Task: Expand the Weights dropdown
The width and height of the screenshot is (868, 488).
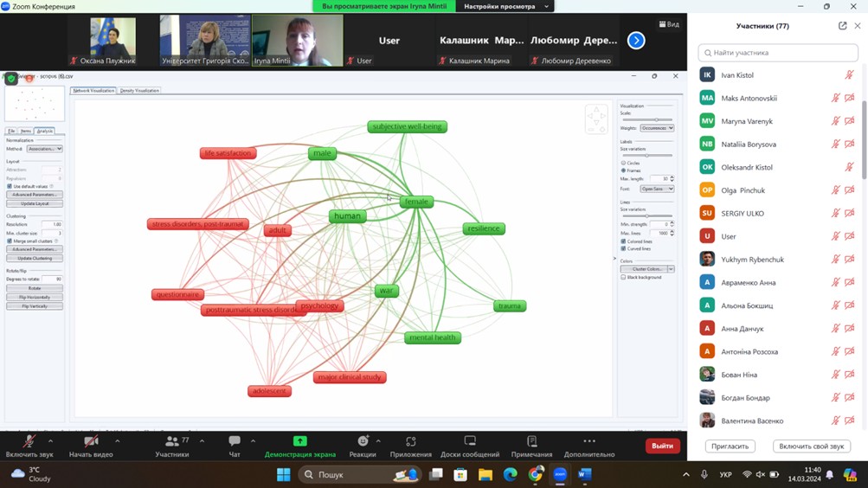Action: click(x=657, y=128)
